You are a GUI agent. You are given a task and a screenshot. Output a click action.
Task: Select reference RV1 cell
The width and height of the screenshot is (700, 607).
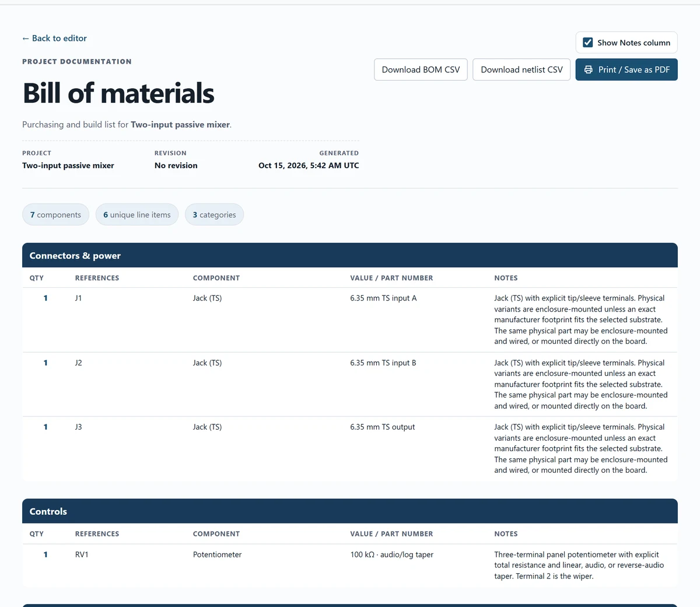(82, 554)
